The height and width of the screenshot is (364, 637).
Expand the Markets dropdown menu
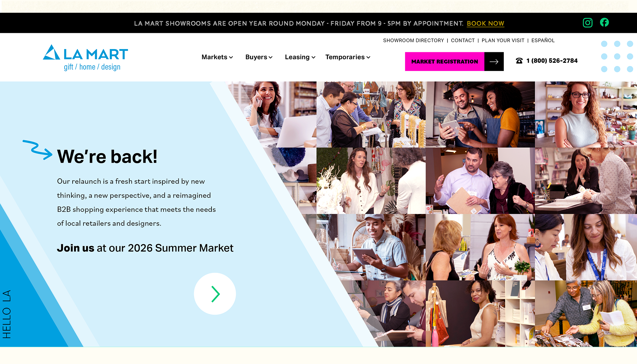[x=217, y=57]
